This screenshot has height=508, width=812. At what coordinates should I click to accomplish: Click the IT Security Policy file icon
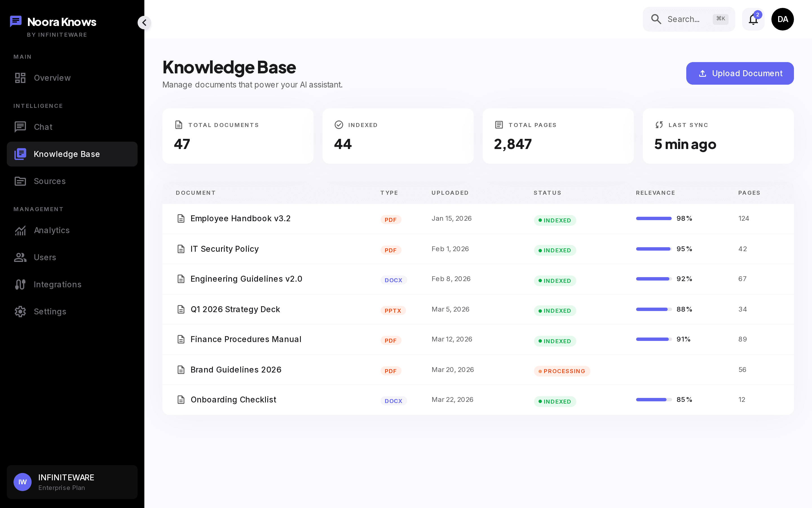coord(181,249)
